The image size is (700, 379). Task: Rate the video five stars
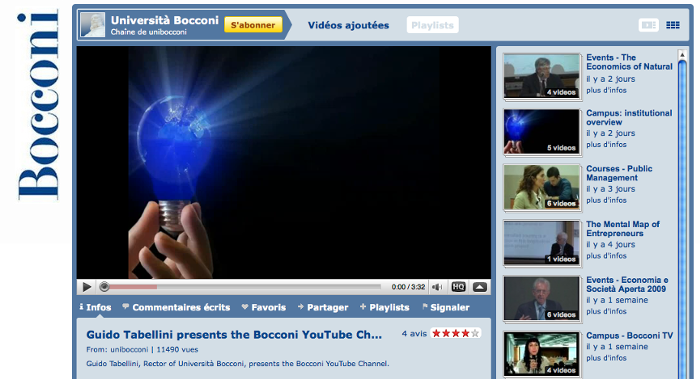tap(475, 333)
